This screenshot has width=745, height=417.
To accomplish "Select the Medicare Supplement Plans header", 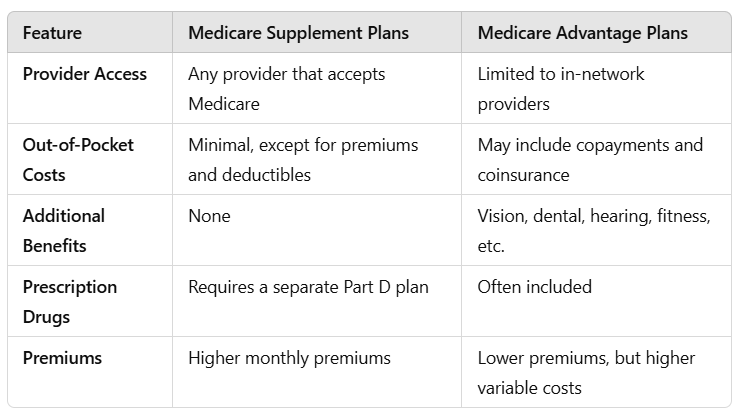I will click(x=298, y=33).
